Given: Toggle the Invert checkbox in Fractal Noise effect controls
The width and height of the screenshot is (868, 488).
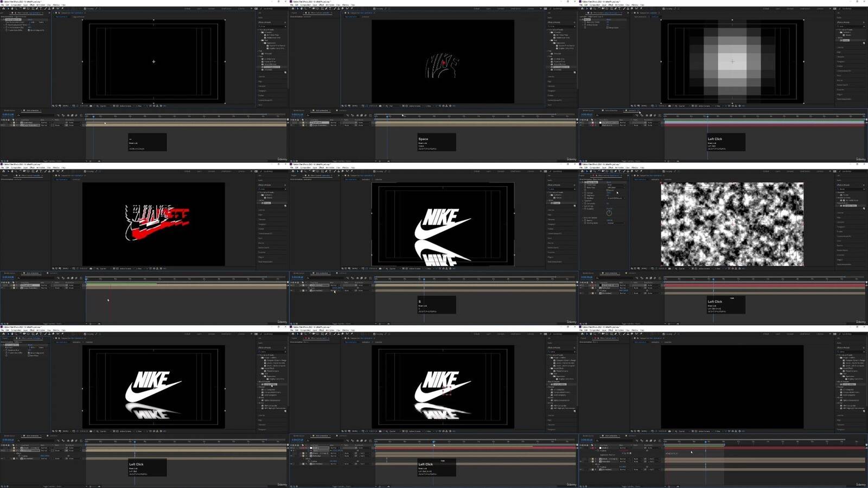Looking at the screenshot, I should coord(608,191).
